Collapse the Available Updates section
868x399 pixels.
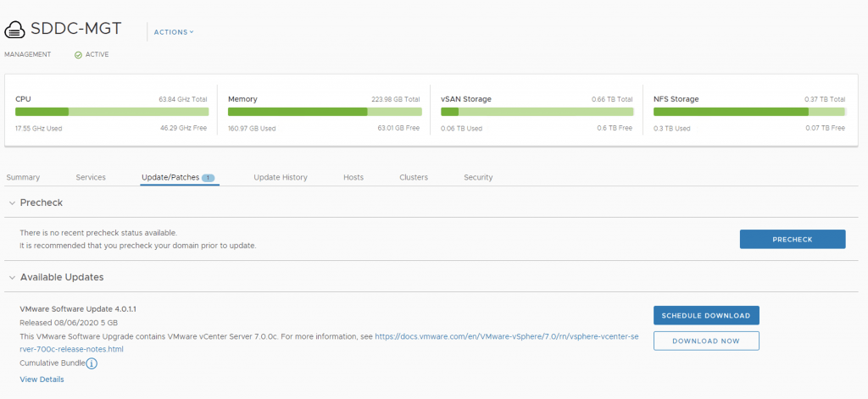[12, 278]
